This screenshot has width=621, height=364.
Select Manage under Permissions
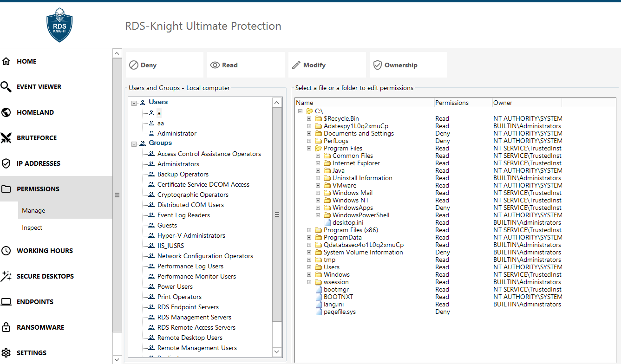point(33,210)
